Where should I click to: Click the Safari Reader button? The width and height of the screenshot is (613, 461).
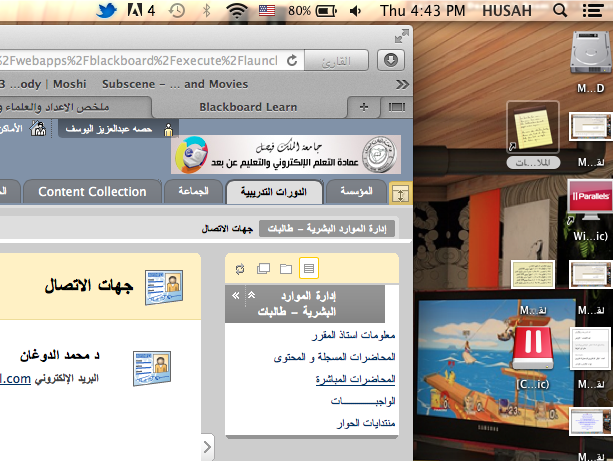point(336,61)
